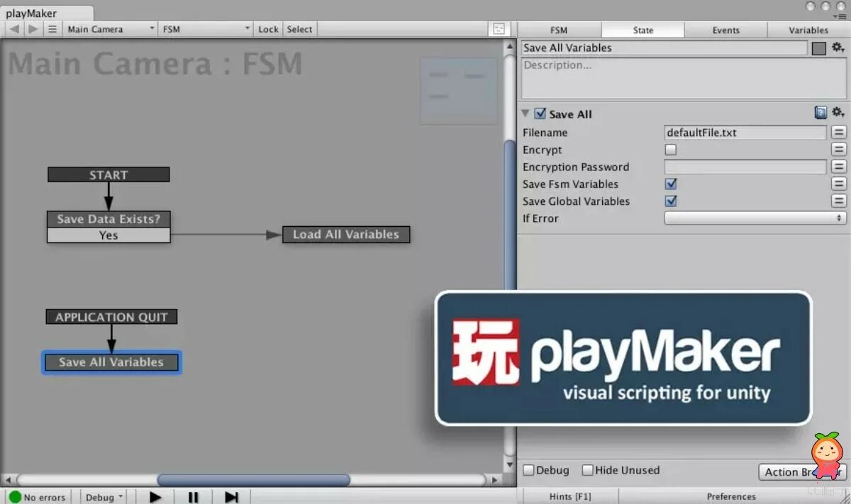The image size is (851, 504).
Task: Toggle variable mode for Encrypt
Action: coord(839,150)
